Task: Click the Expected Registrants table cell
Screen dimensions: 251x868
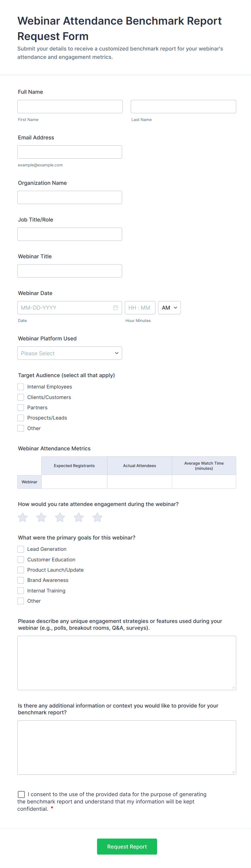Action: point(74,482)
